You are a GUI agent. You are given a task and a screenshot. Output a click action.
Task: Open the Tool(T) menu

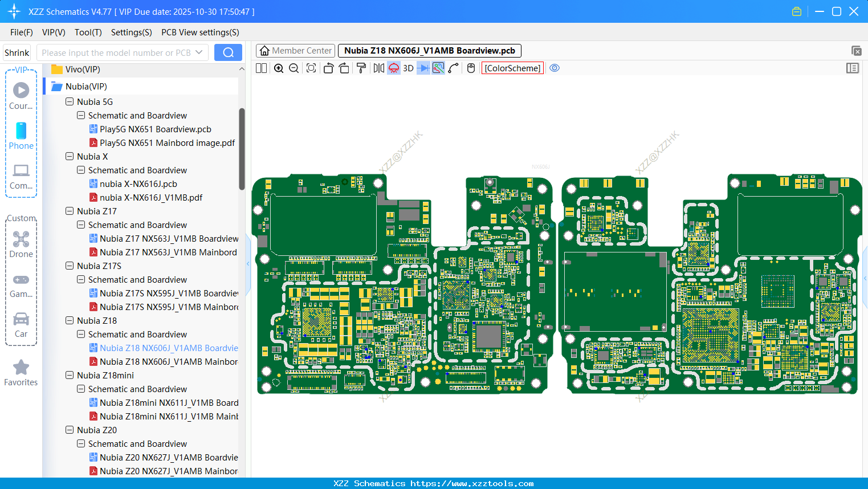point(88,32)
